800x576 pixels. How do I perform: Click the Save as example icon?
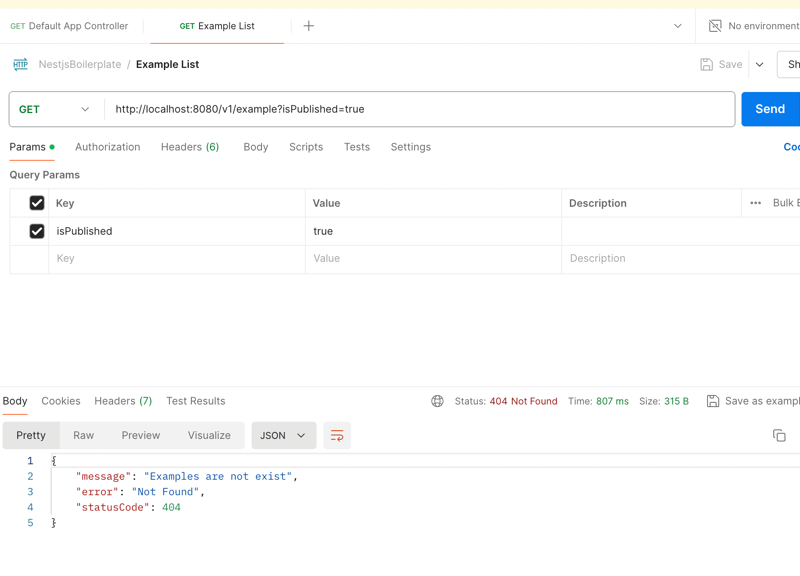[x=713, y=401]
